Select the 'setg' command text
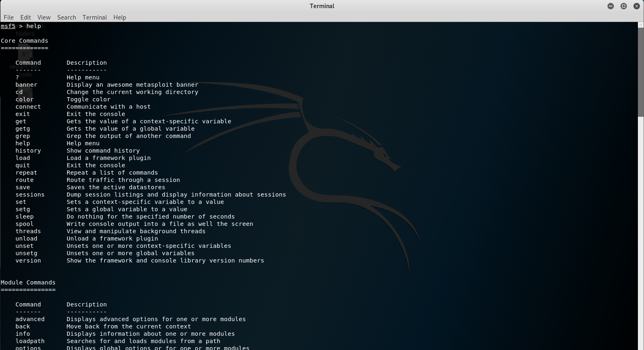 23,209
